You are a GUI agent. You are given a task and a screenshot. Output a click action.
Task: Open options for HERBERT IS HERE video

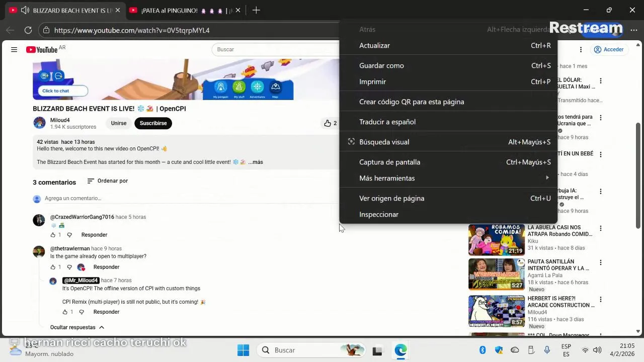pyautogui.click(x=600, y=299)
